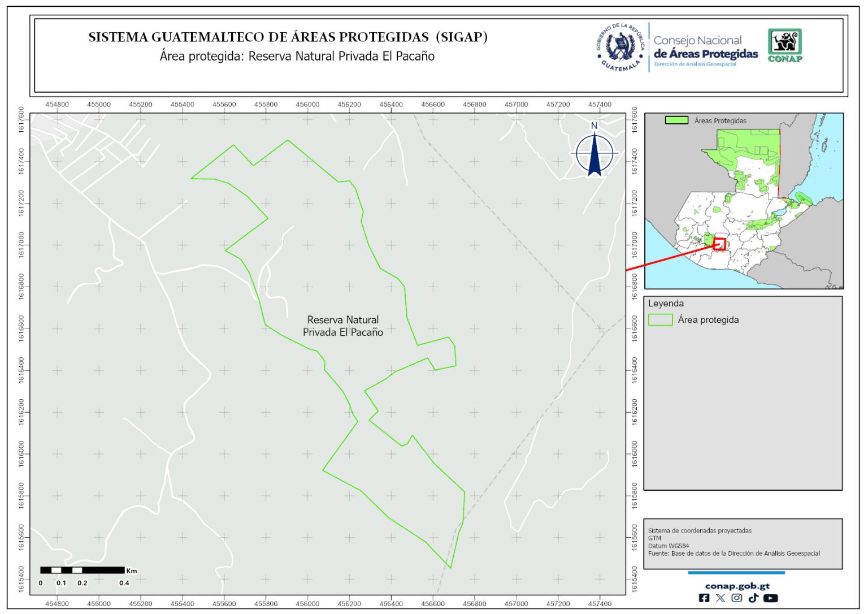Click the red locator square on inset map

(x=719, y=244)
